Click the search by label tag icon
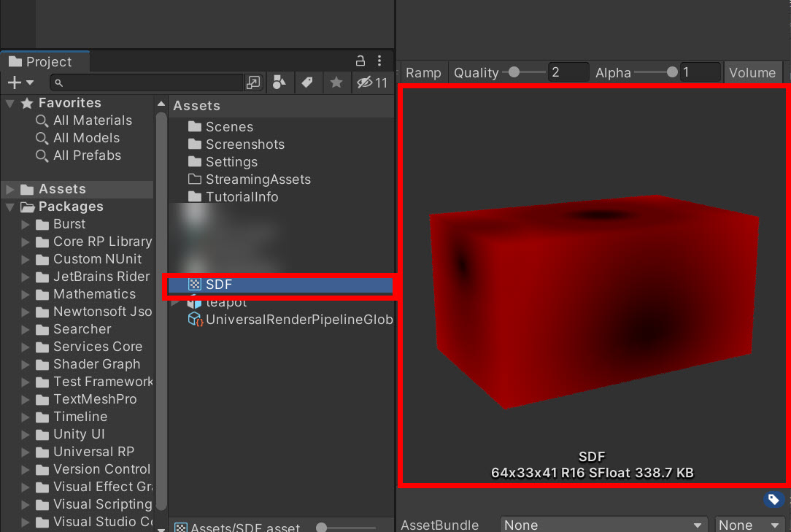Screen dimensions: 791x532 coord(307,82)
